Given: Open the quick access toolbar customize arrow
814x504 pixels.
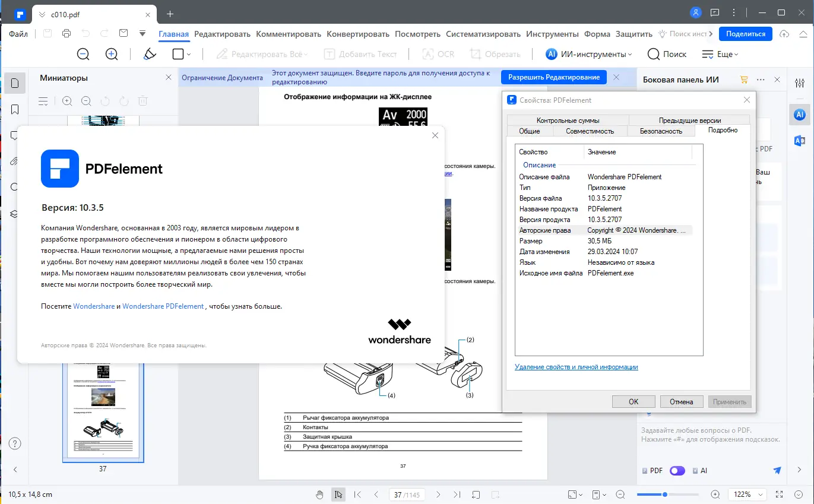Looking at the screenshot, I should click(x=142, y=34).
